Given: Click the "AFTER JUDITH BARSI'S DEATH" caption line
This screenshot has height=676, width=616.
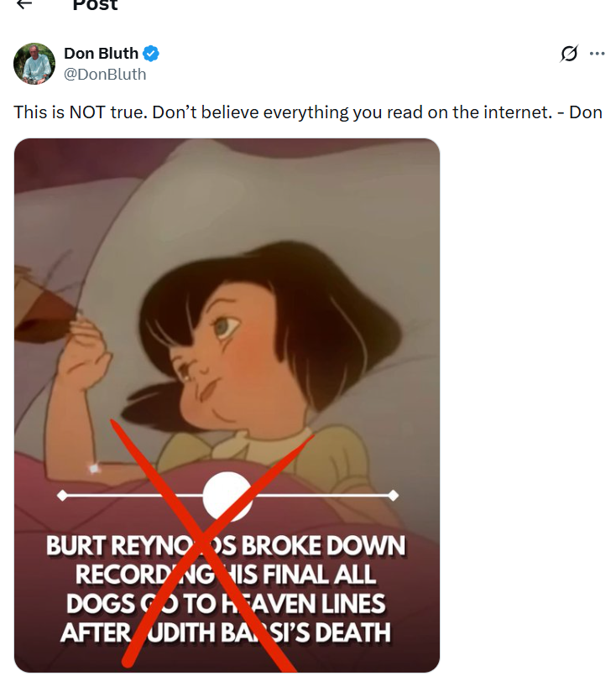Looking at the screenshot, I should tap(226, 631).
